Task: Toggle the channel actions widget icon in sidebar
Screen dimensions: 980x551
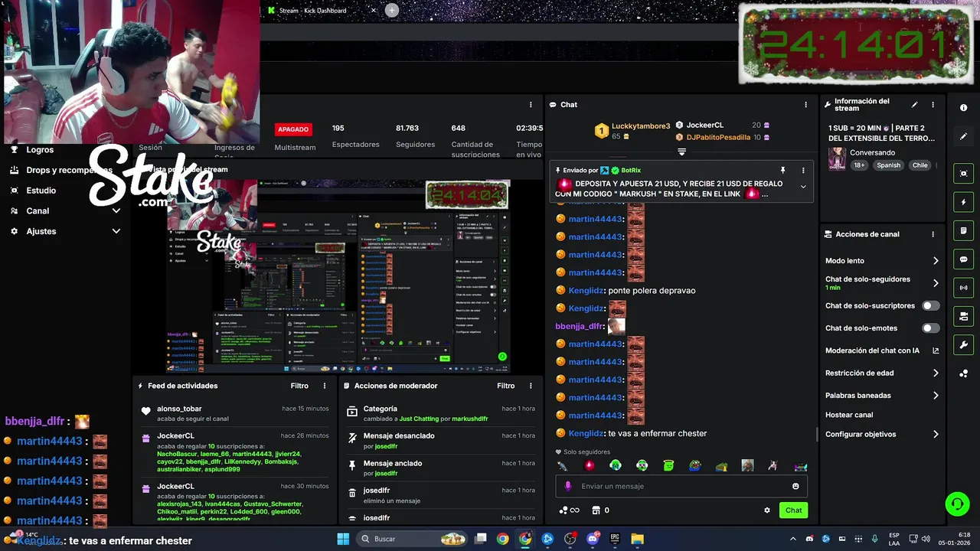Action: pyautogui.click(x=963, y=316)
